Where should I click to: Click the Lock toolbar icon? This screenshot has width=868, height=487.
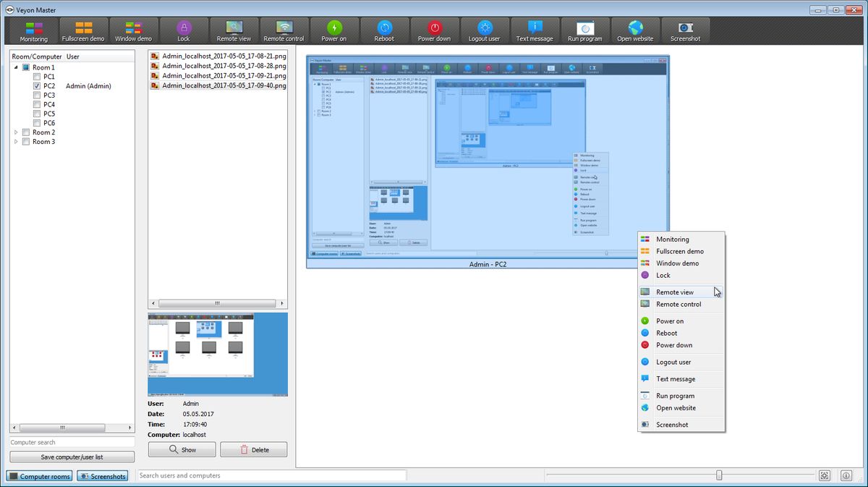(183, 30)
